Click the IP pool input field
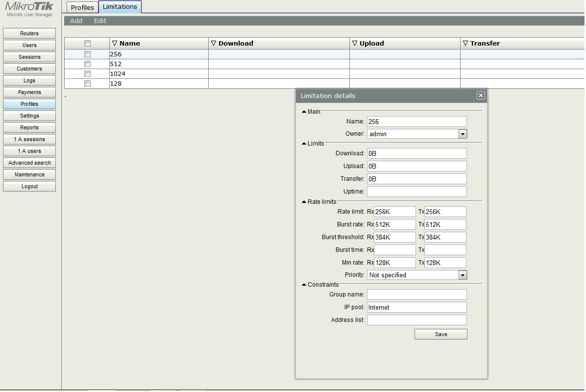The height and width of the screenshot is (392, 586). pyautogui.click(x=416, y=307)
